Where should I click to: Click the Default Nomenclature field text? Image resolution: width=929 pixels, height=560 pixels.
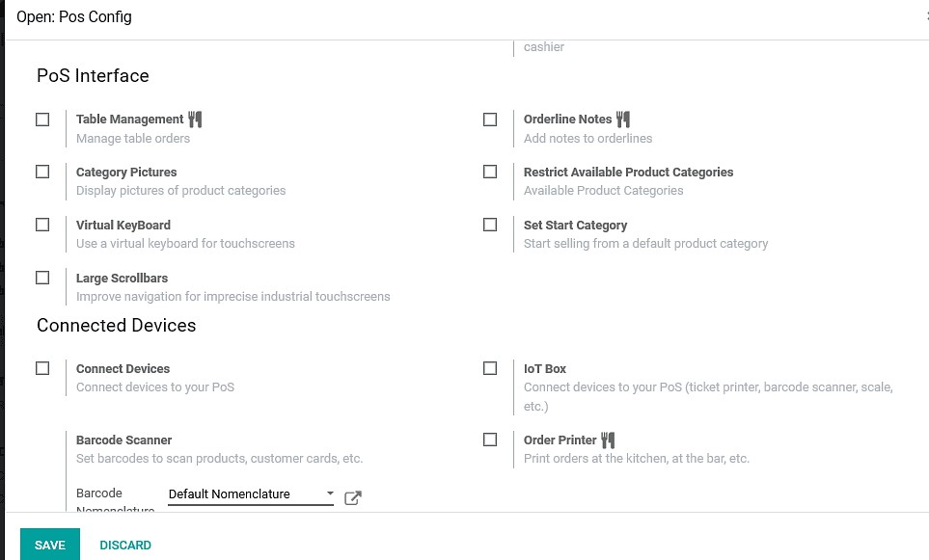[230, 493]
